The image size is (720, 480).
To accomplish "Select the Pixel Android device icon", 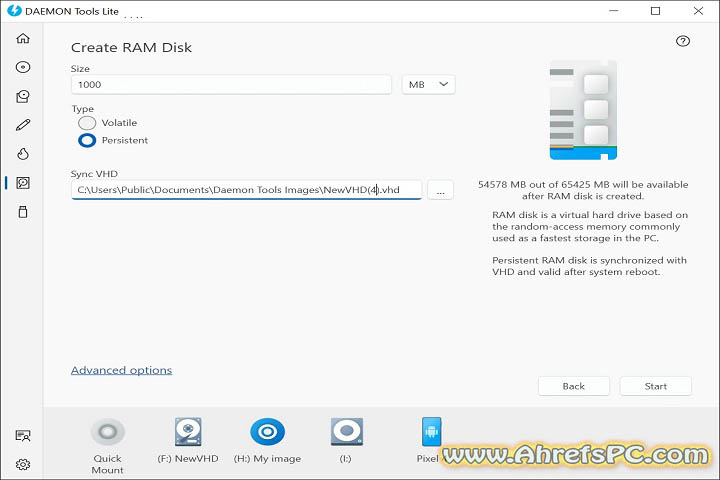I will click(x=431, y=432).
